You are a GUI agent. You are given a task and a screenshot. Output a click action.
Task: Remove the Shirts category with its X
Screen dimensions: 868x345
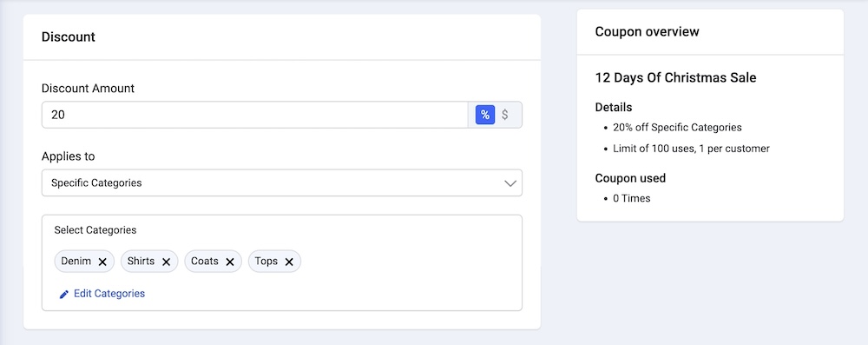tap(166, 262)
